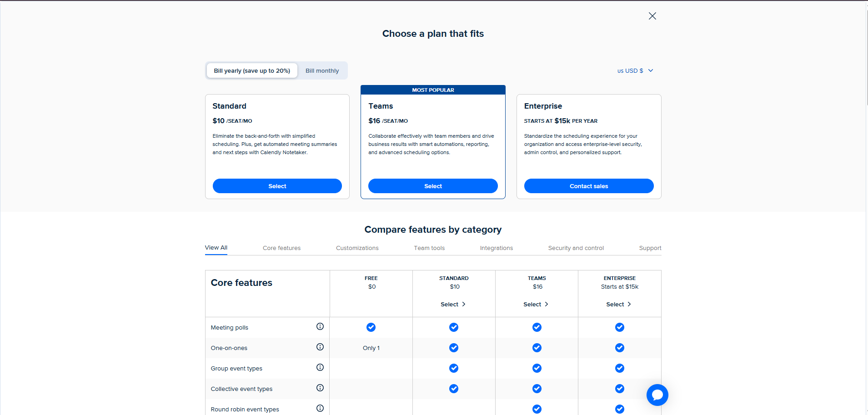Screen dimensions: 868x415
Task: Open the Security and control tab
Action: (x=576, y=248)
